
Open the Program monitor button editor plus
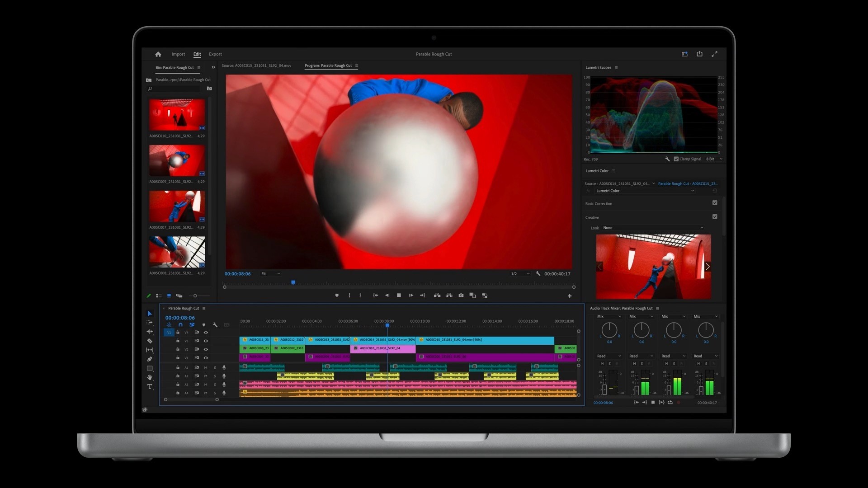click(570, 296)
